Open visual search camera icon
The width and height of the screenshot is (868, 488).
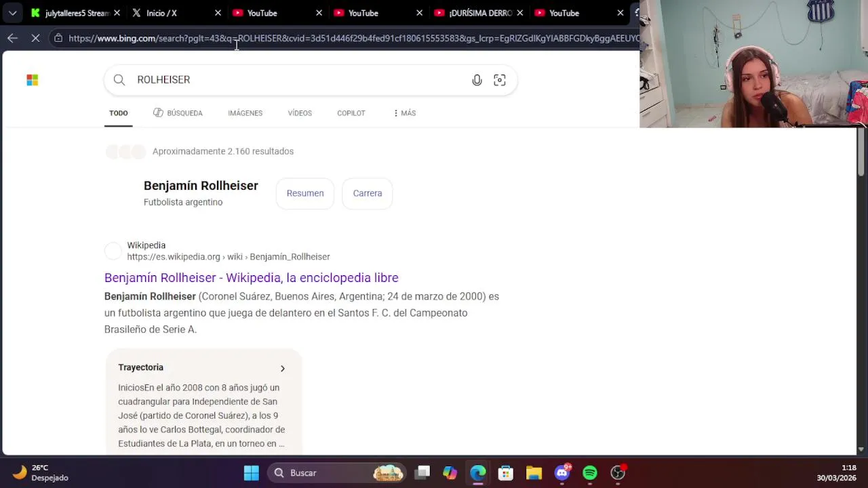pyautogui.click(x=500, y=80)
